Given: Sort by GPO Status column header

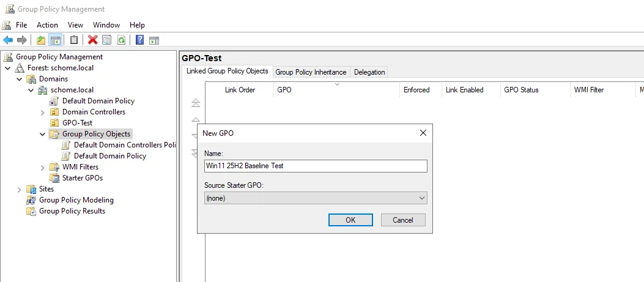Looking at the screenshot, I should click(535, 90).
